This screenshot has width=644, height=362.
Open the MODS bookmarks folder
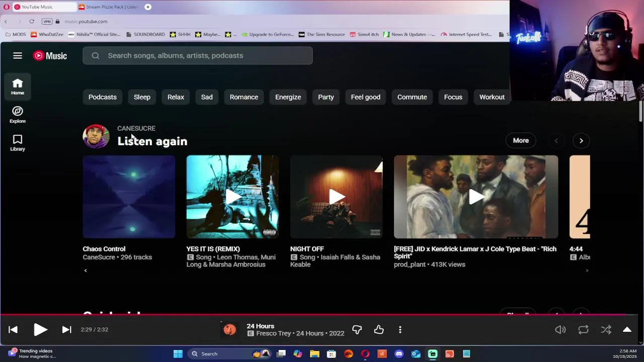[x=15, y=35]
